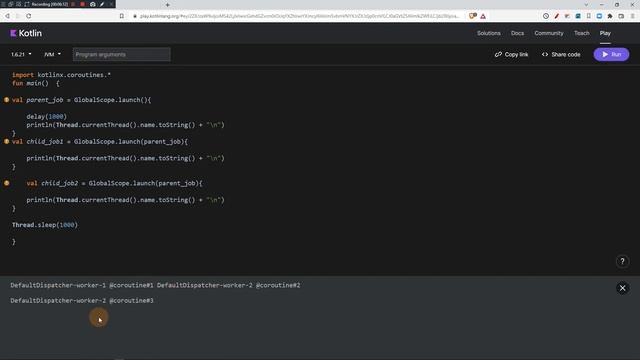
Task: Select the Play tab
Action: point(605,33)
